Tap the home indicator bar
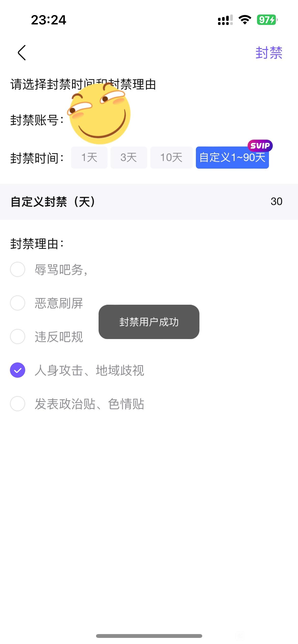This screenshot has width=298, height=644. [x=149, y=636]
